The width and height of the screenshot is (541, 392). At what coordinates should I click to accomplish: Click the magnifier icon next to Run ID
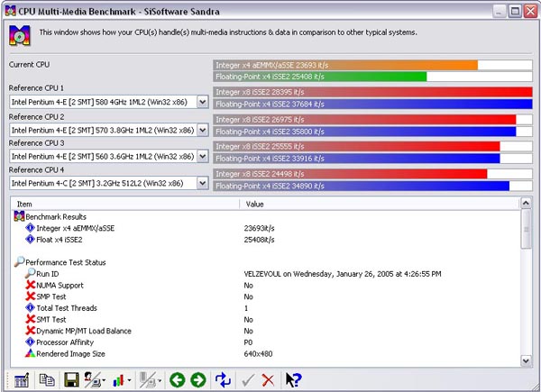pos(30,273)
